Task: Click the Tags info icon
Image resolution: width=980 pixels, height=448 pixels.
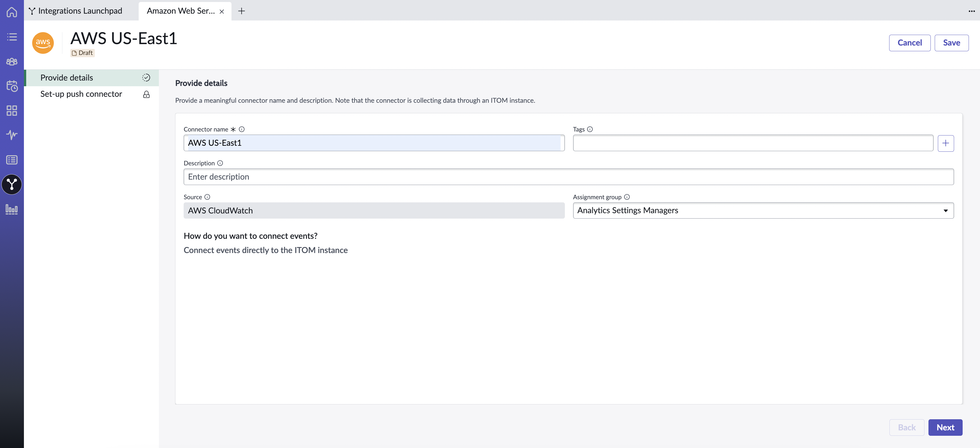Action: click(590, 129)
